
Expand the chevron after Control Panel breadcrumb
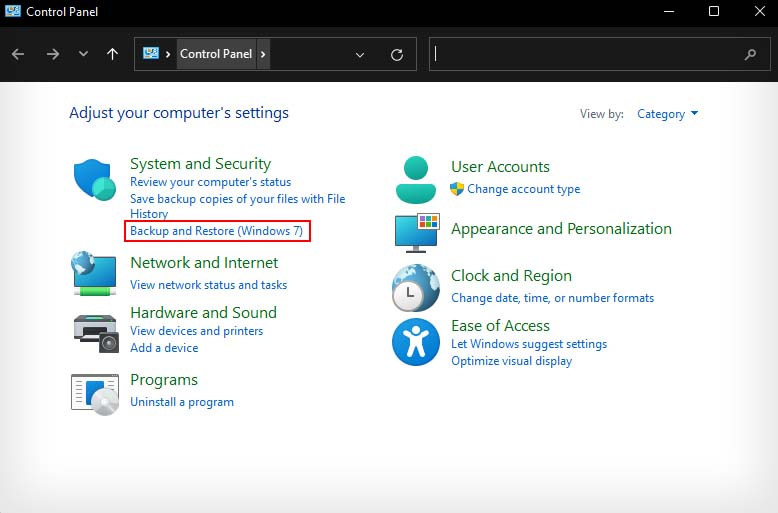pos(263,54)
